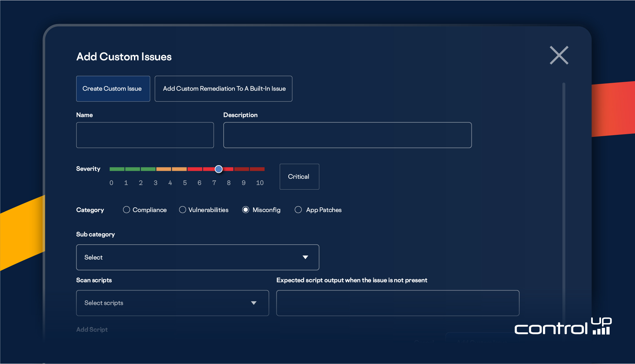Select the Vulnerabilities category option
The image size is (635, 364).
tap(182, 210)
